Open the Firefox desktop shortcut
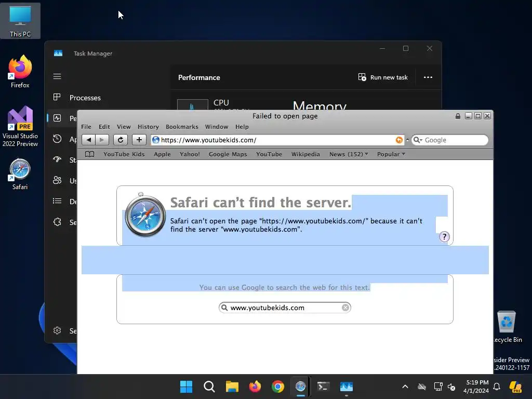Image resolution: width=532 pixels, height=399 pixels. 20,72
